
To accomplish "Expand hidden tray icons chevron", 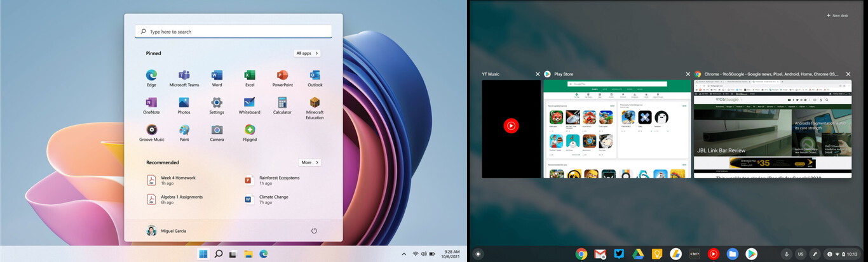I will [x=403, y=254].
